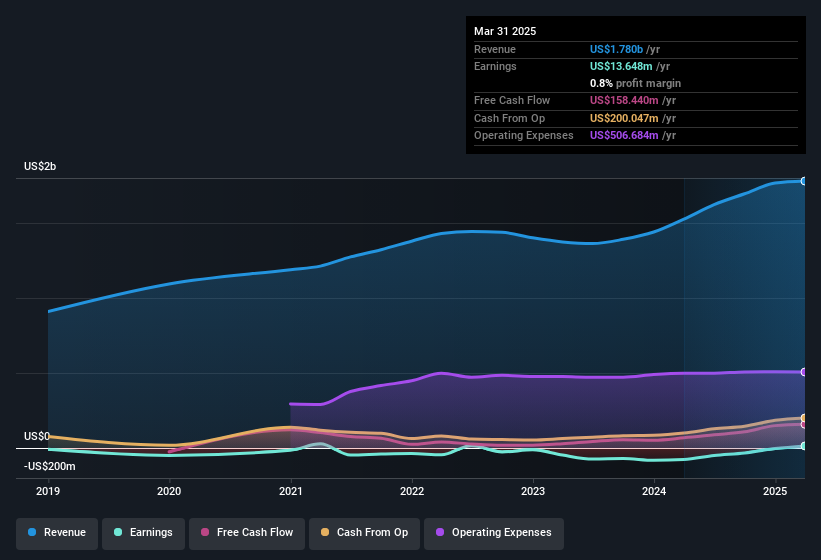Click the teal Earnings legend dot
The height and width of the screenshot is (560, 821).
coord(118,532)
